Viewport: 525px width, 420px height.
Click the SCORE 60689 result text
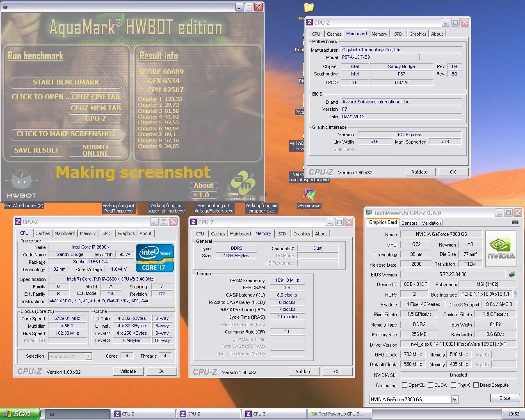pos(161,72)
